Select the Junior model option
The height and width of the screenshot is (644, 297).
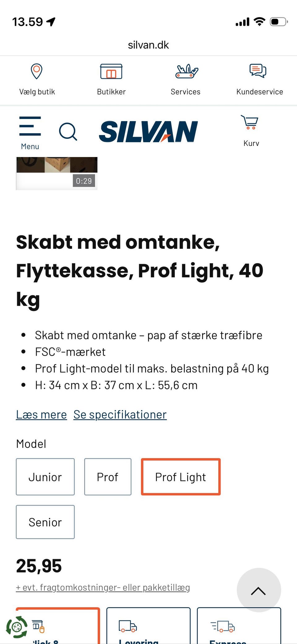(x=45, y=477)
